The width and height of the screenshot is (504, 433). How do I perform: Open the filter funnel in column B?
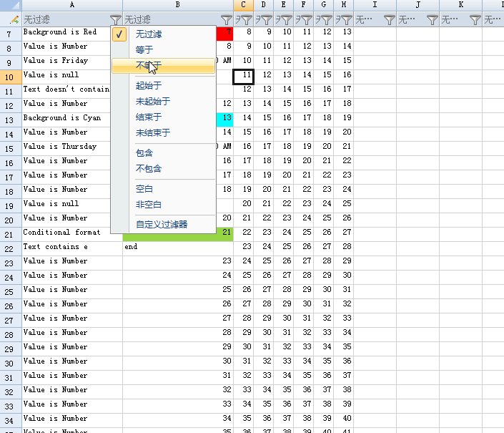click(x=227, y=20)
